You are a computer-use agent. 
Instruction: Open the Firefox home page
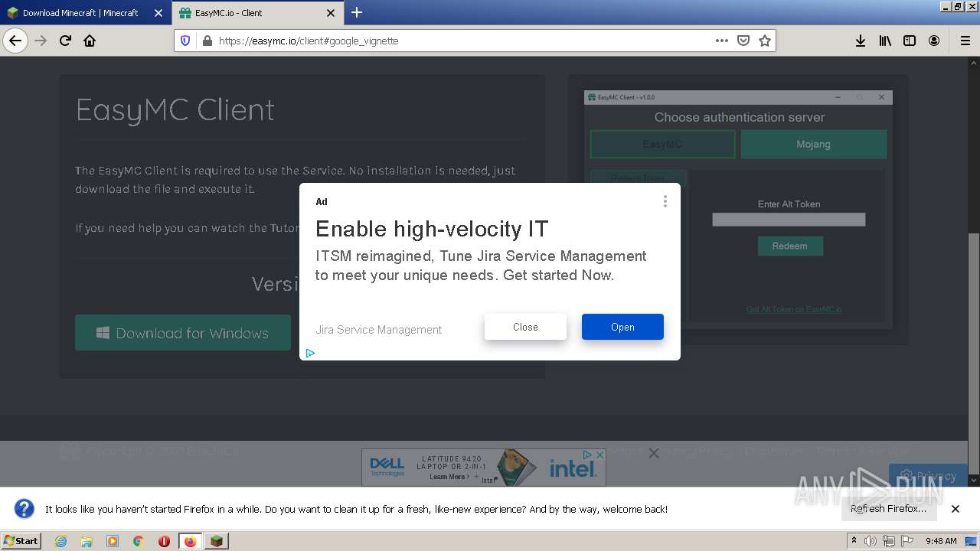click(90, 41)
